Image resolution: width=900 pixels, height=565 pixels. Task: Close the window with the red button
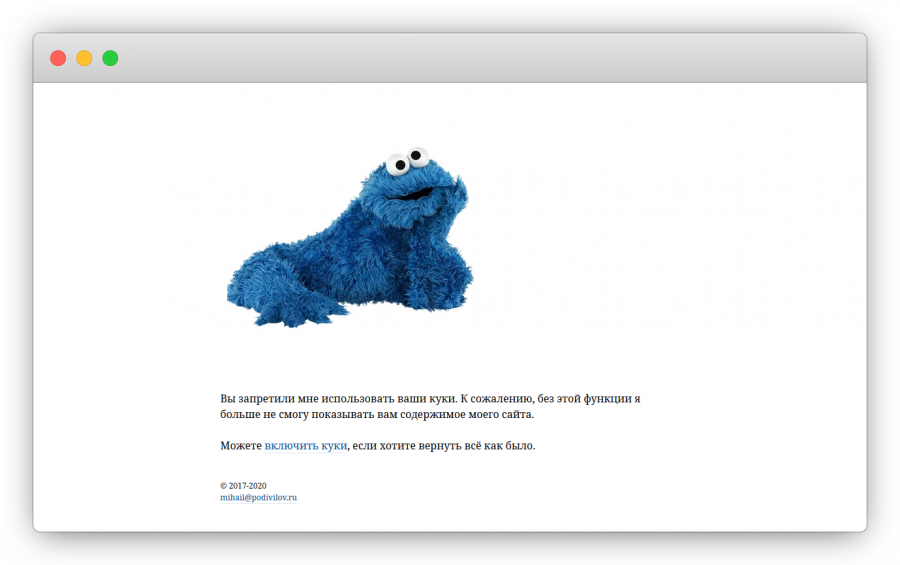(x=58, y=58)
